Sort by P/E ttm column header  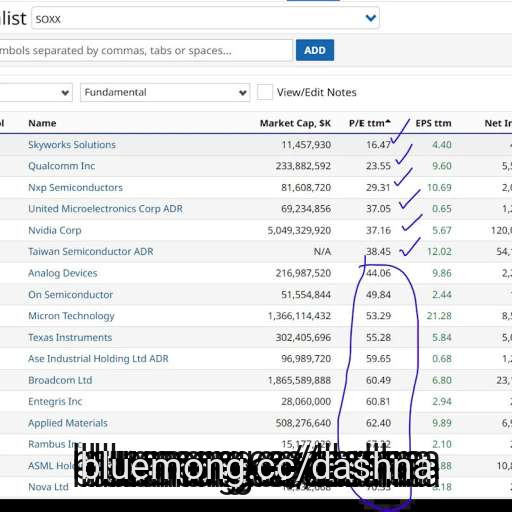[369, 123]
